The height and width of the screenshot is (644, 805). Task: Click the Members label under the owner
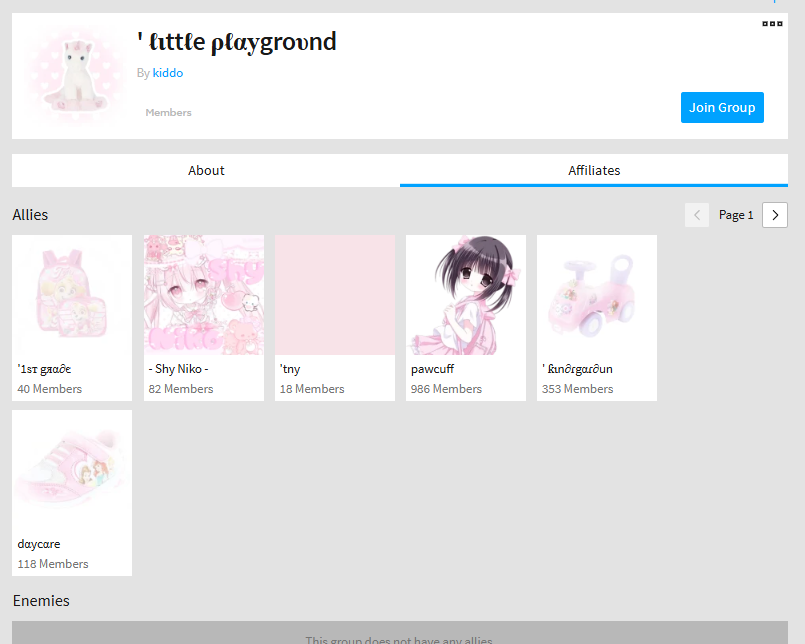coord(168,112)
